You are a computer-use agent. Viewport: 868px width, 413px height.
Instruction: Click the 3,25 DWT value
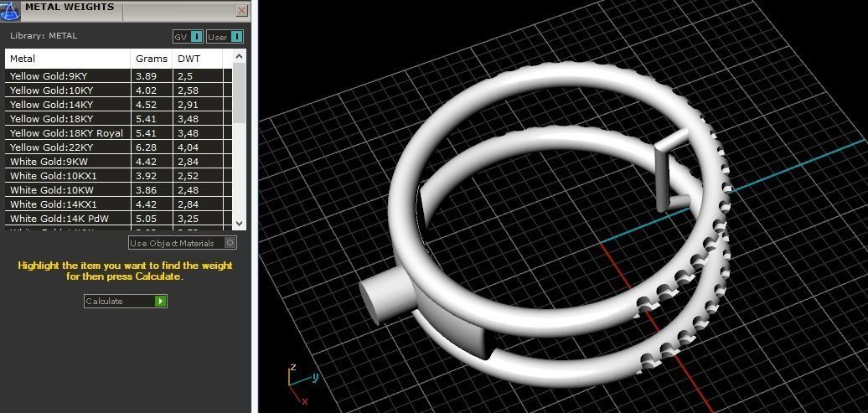click(188, 219)
